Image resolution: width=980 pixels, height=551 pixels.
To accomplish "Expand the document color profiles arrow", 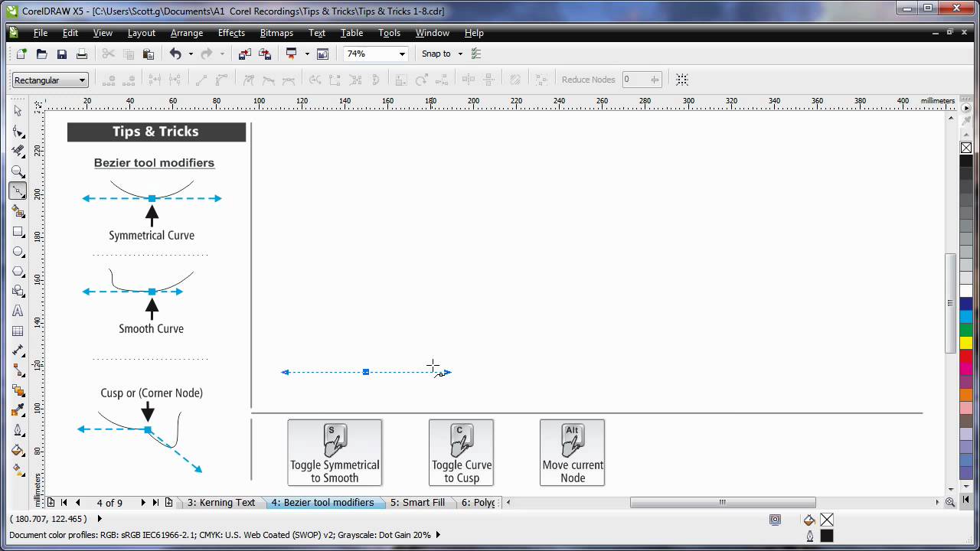I will (438, 535).
